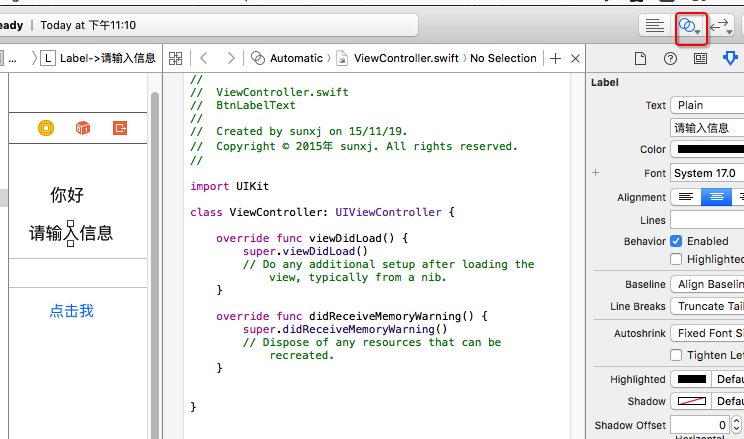Add a Font variation with plus button
Viewport: 744px width, 439px height.
595,173
